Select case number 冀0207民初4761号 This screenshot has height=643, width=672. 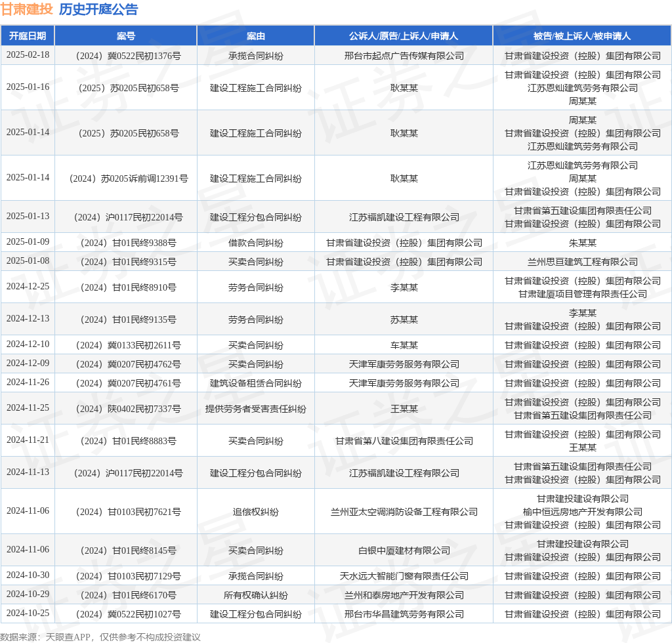click(128, 383)
